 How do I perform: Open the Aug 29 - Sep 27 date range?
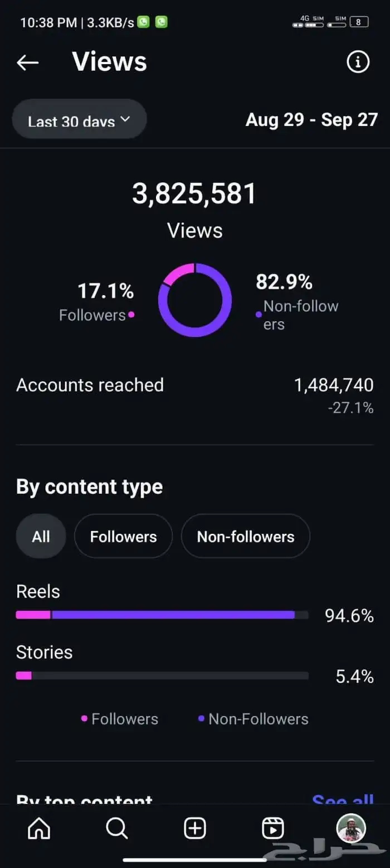[x=311, y=120]
